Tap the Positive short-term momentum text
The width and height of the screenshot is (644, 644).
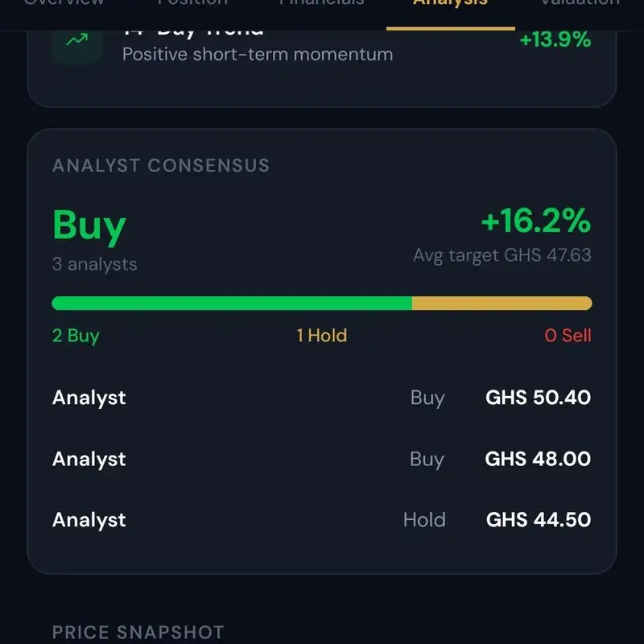pos(258,55)
